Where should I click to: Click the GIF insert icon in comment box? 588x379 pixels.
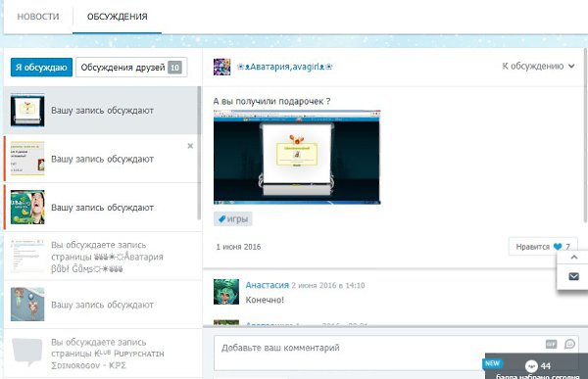[x=551, y=344]
